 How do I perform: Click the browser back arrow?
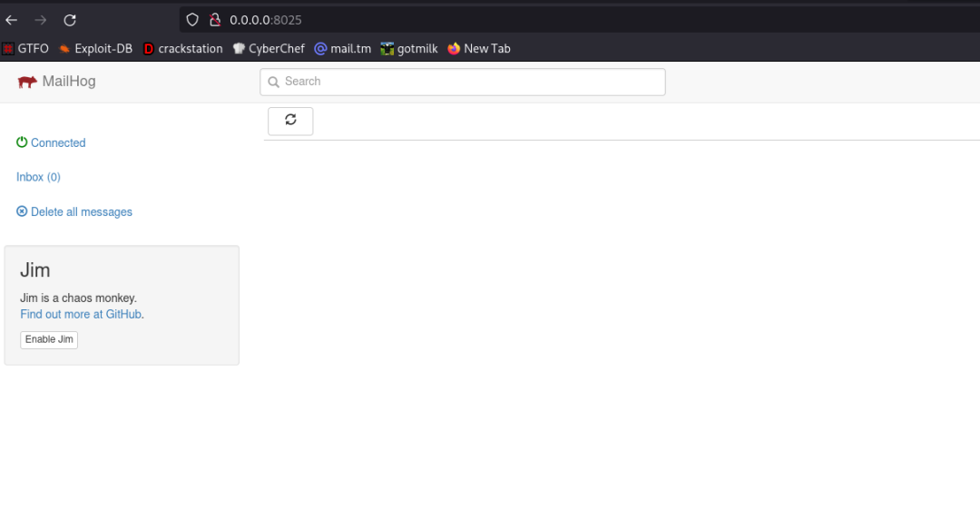click(x=11, y=20)
